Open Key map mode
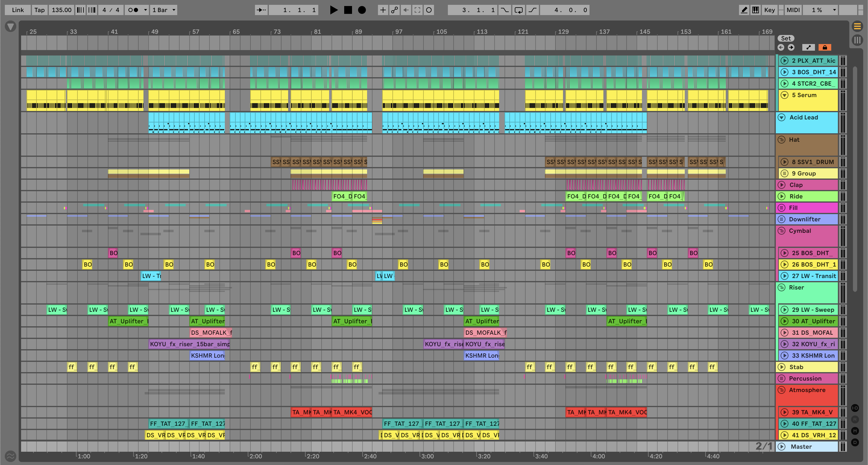 point(769,10)
